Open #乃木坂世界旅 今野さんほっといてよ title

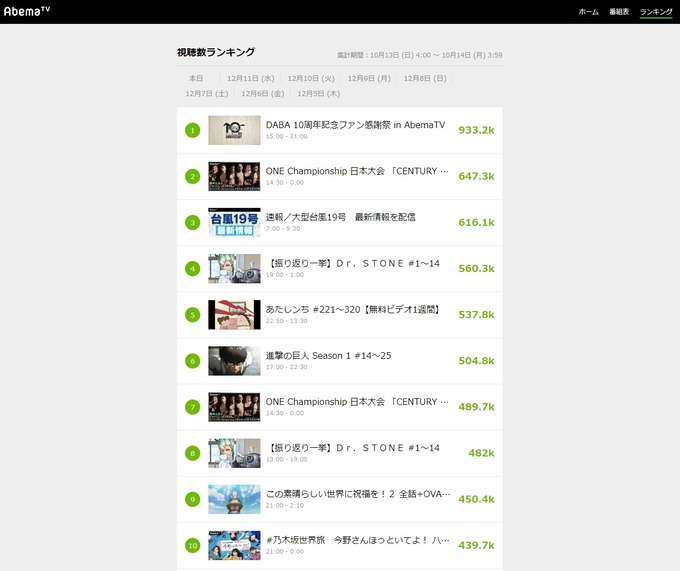[x=358, y=540]
